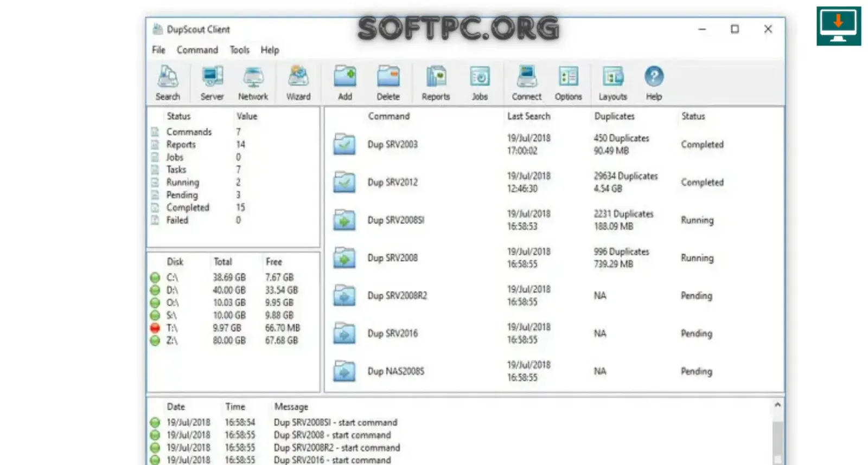
Task: Click the message log scroll up arrow
Action: point(777,405)
